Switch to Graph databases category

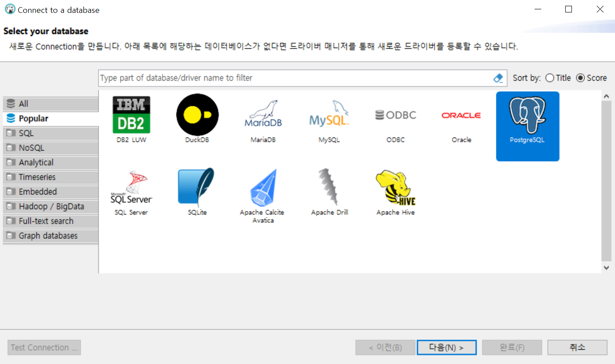coord(51,236)
